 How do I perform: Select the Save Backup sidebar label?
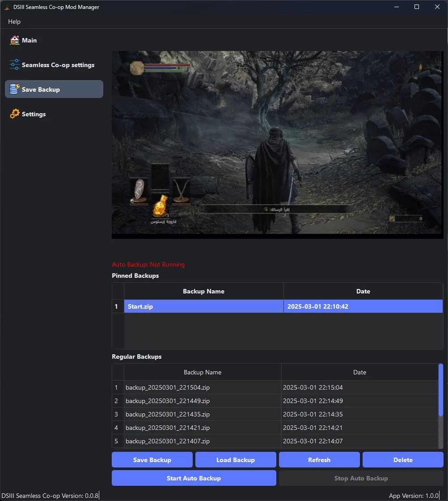[41, 89]
